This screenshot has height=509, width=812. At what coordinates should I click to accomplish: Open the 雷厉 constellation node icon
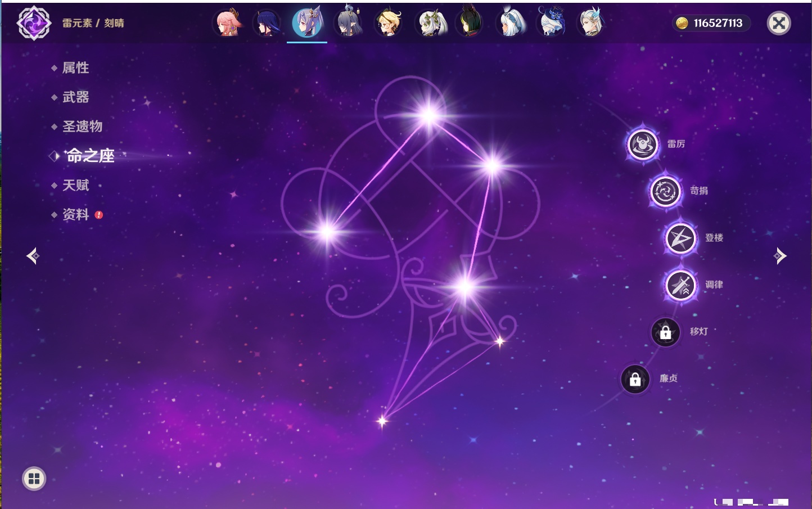click(643, 145)
